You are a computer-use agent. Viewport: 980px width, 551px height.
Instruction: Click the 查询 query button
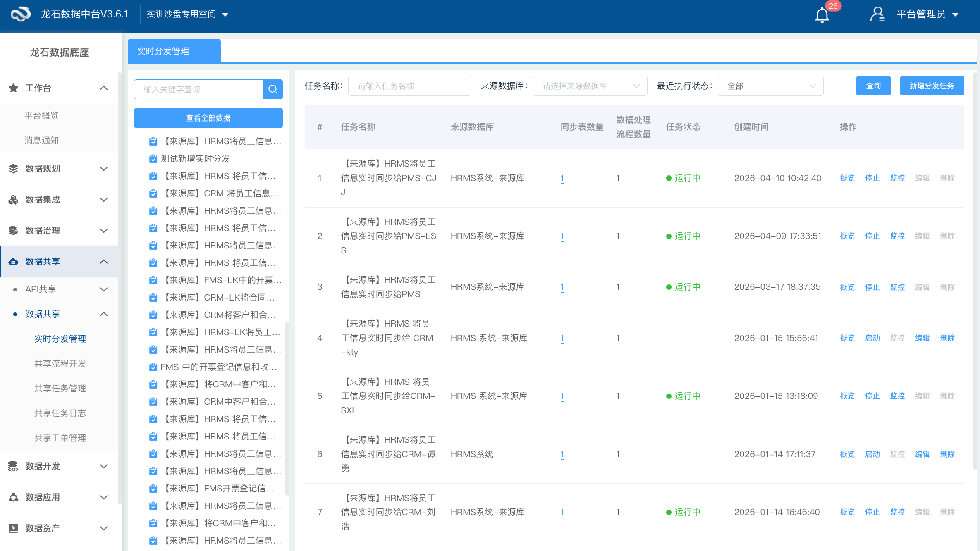(x=873, y=86)
